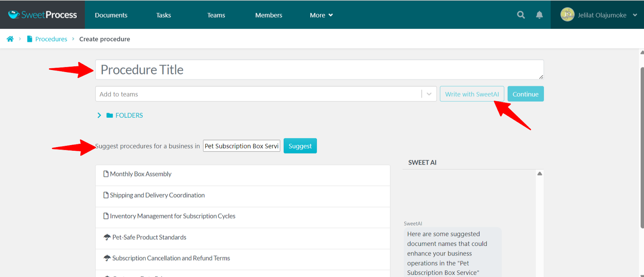
Task: Click the Jelilat Olajumoke profile avatar
Action: pyautogui.click(x=568, y=15)
